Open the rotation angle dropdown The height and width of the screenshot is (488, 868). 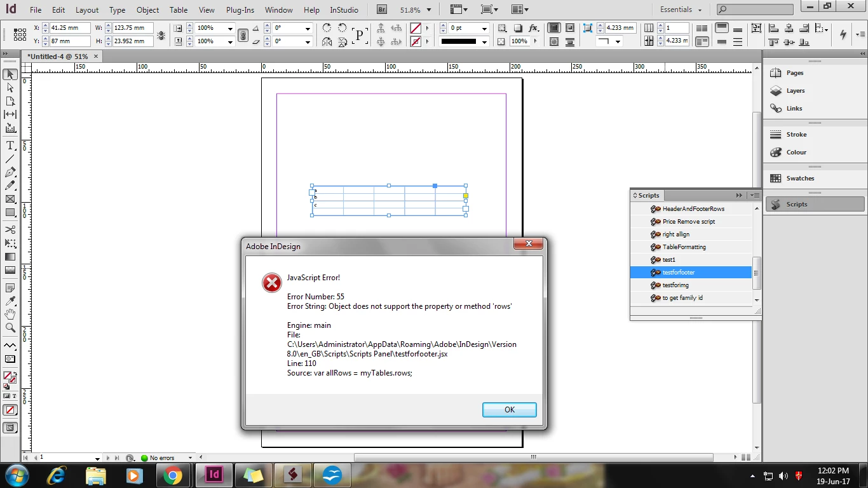point(308,28)
